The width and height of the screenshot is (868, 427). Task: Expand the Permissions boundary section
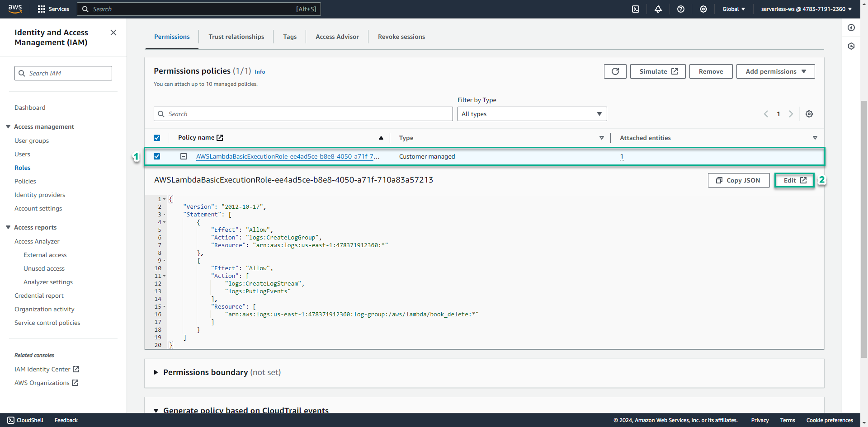156,372
